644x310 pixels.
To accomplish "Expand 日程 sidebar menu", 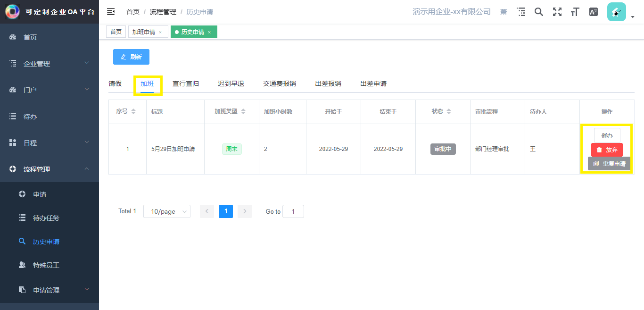I will click(x=50, y=142).
